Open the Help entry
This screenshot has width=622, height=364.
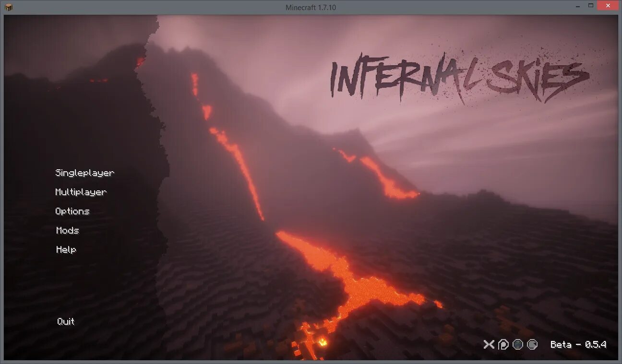(x=66, y=250)
